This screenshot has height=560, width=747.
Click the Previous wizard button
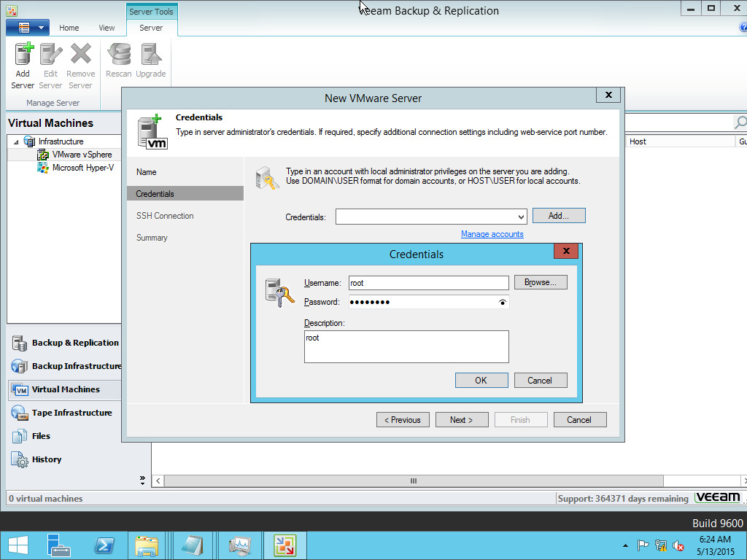click(x=403, y=419)
